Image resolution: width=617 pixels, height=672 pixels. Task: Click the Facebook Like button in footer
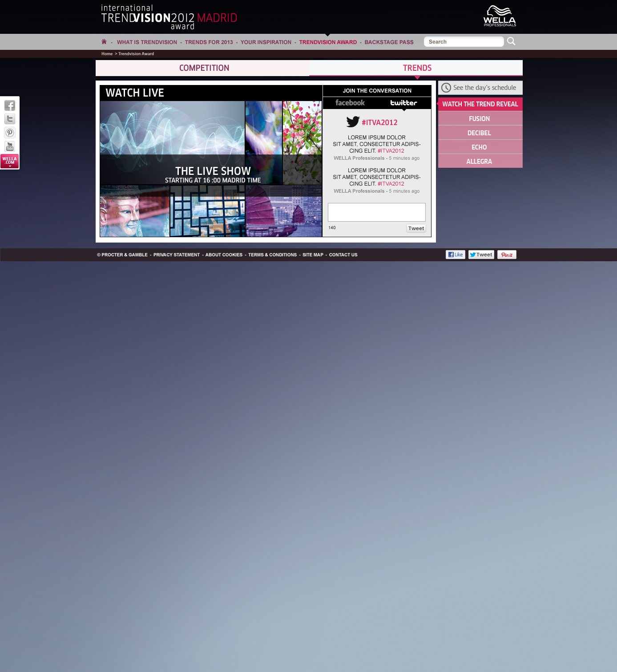[456, 255]
